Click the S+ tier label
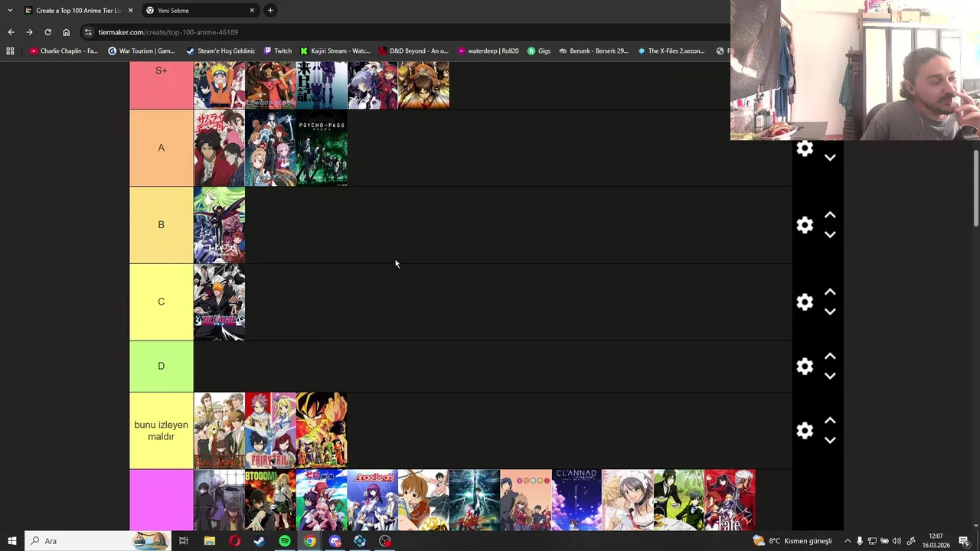The width and height of the screenshot is (980, 551). point(161,85)
